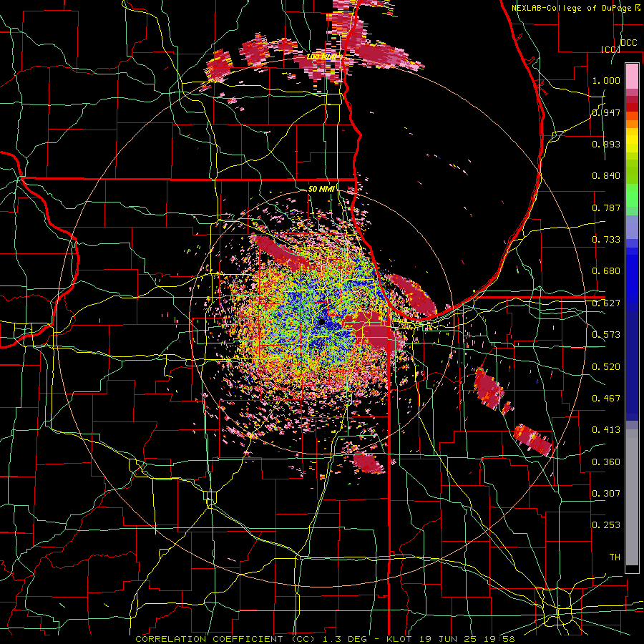Select the 0.893 scale value
This screenshot has height=644, width=644.
coord(606,144)
